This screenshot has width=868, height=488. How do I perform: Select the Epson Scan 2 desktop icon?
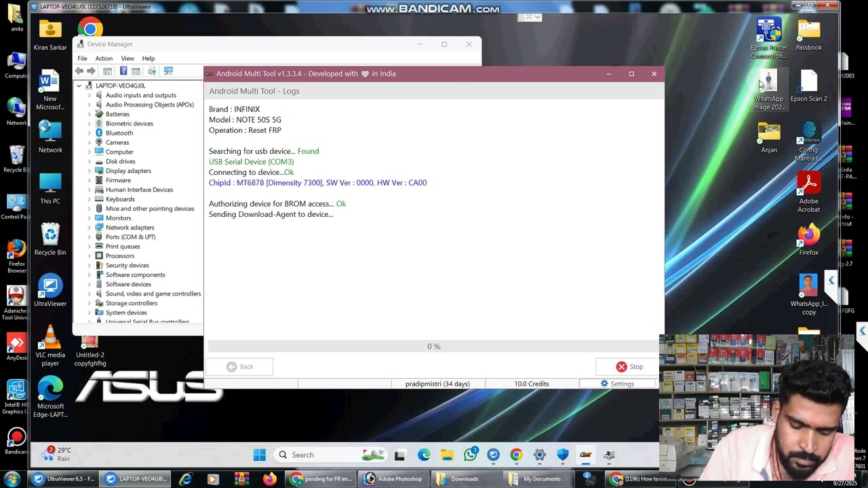click(809, 86)
